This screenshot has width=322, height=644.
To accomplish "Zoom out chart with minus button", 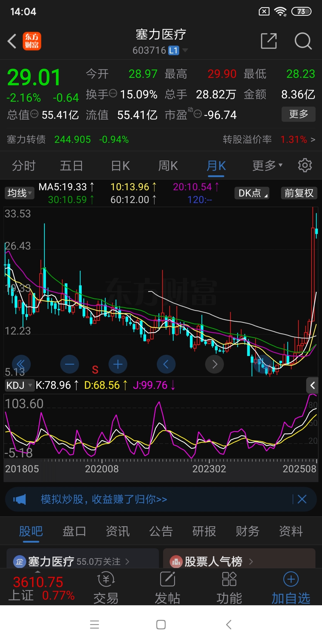I will pyautogui.click(x=69, y=364).
